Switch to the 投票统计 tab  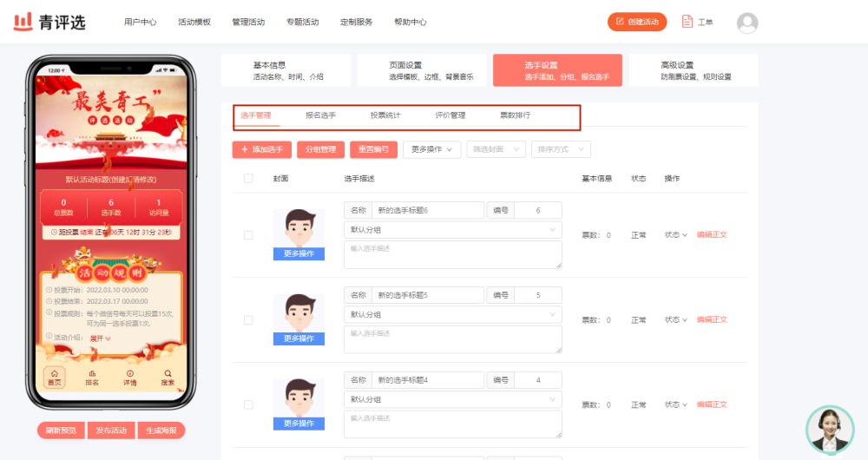pyautogui.click(x=385, y=115)
